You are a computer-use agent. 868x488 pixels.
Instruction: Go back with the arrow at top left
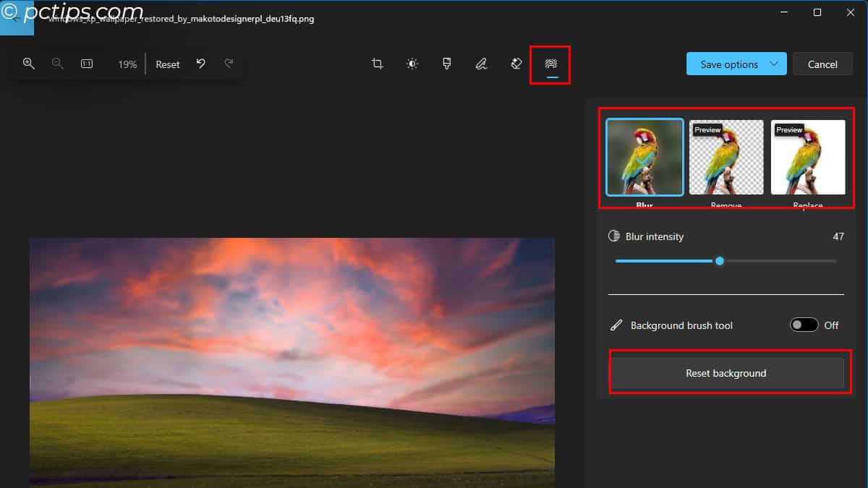pyautogui.click(x=14, y=18)
